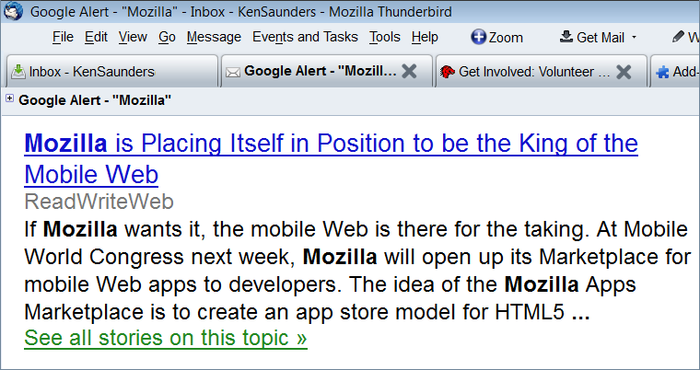The image size is (700, 370).
Task: Switch to the Add-ons tab with puzzle icon
Action: (675, 71)
